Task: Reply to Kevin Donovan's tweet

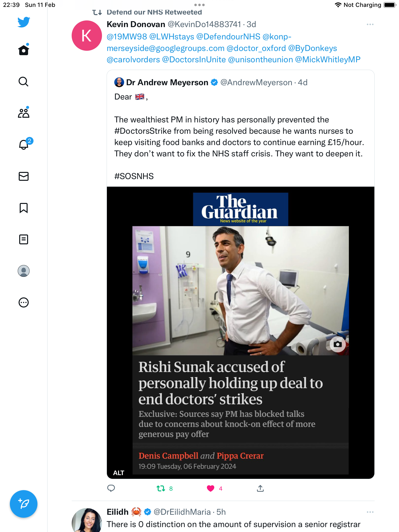Action: [x=111, y=488]
